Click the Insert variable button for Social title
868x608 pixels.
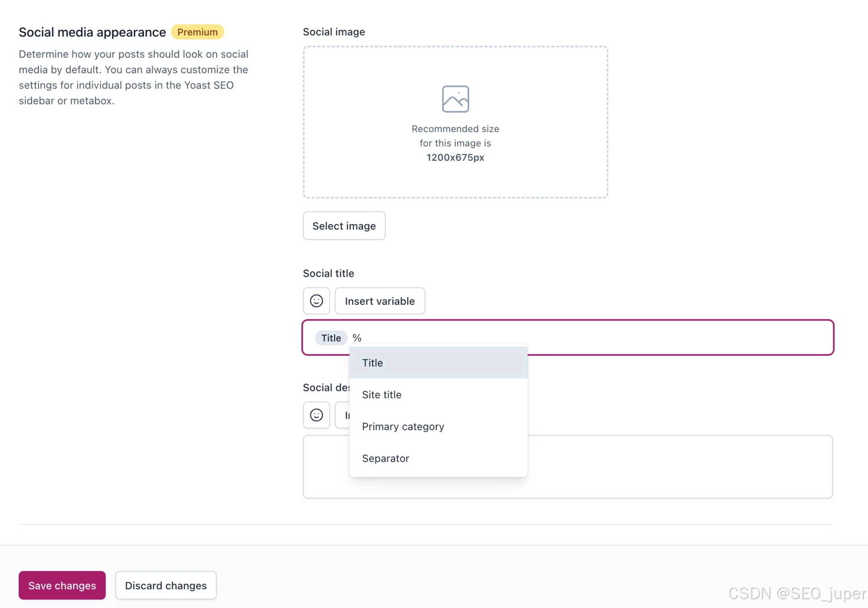pos(380,301)
